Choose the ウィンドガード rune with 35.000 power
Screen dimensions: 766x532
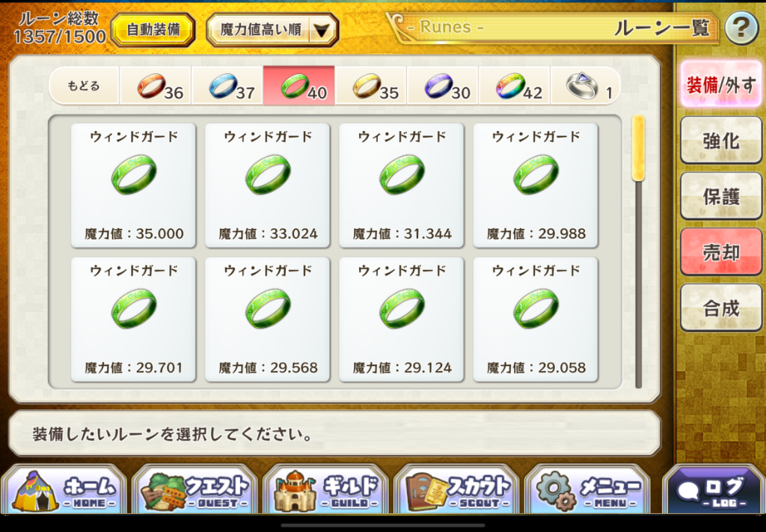click(133, 186)
